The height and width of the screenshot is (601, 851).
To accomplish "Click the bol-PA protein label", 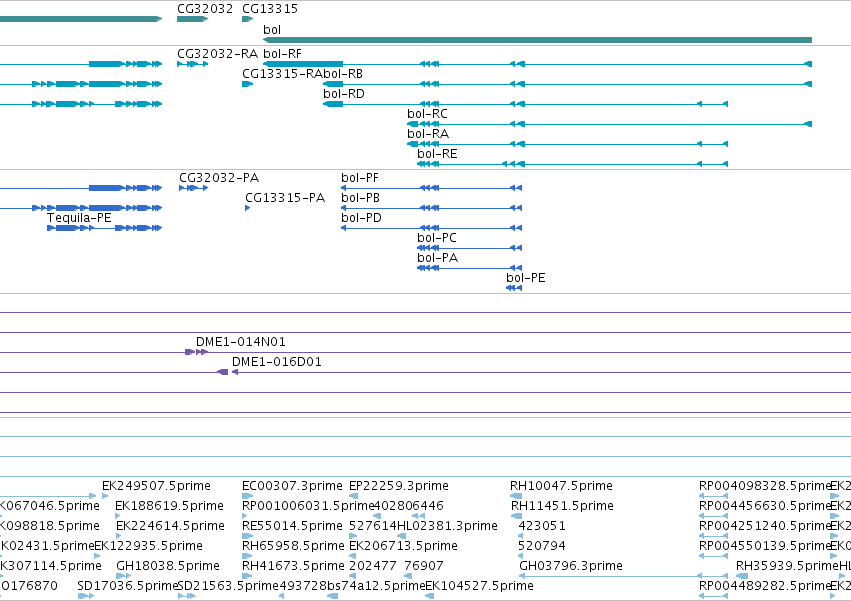I will tap(437, 258).
